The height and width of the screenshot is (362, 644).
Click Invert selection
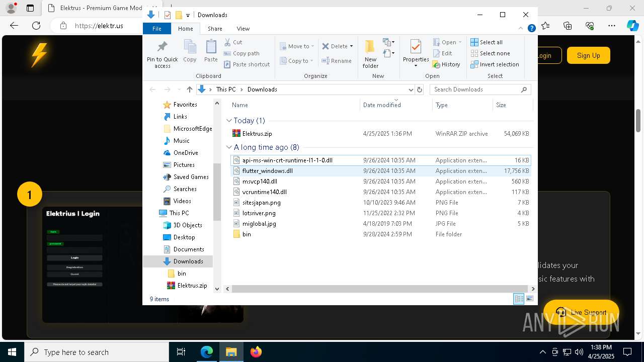click(x=495, y=64)
